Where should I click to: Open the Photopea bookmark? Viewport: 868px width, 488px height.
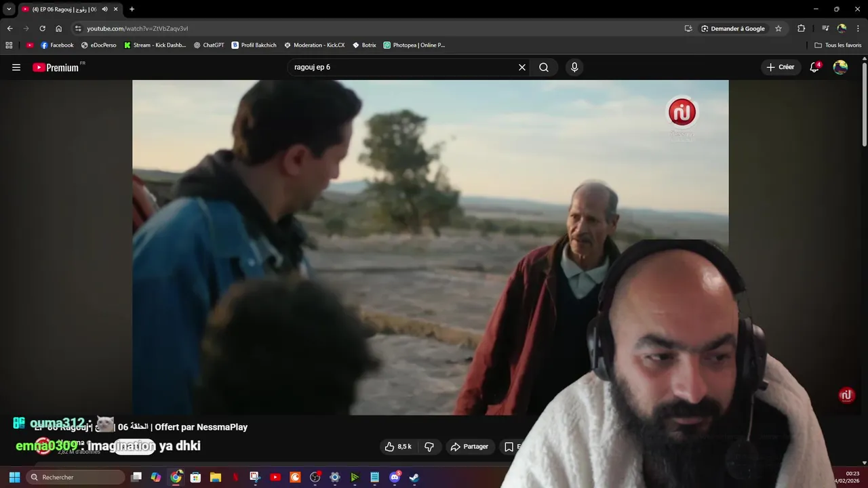click(414, 45)
